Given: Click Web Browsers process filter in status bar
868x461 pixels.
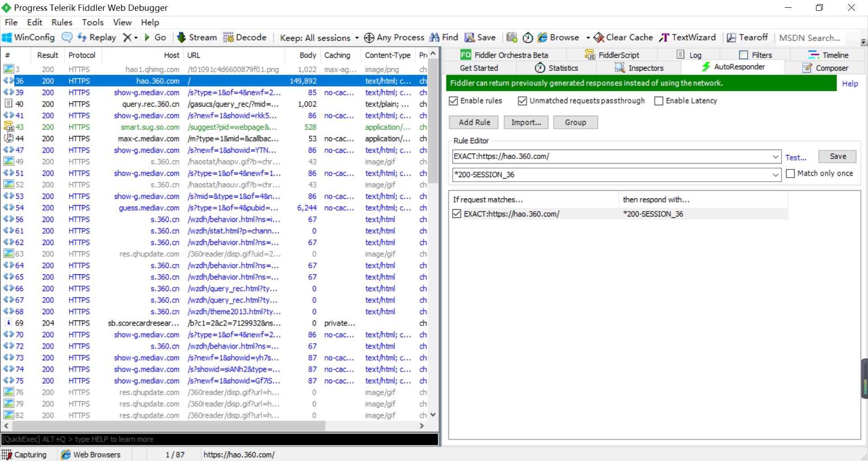Looking at the screenshot, I should (90, 455).
